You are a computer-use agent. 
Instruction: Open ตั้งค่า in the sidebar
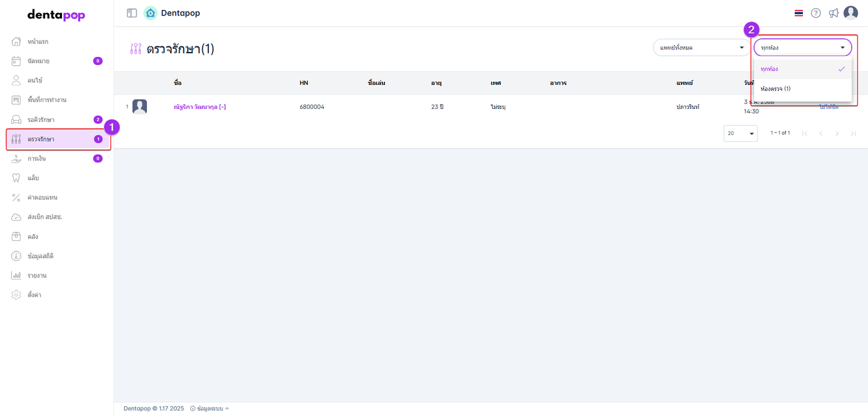(x=34, y=295)
